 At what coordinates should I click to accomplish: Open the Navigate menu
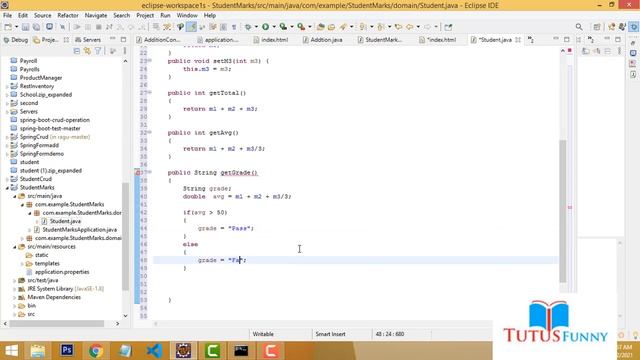click(96, 16)
